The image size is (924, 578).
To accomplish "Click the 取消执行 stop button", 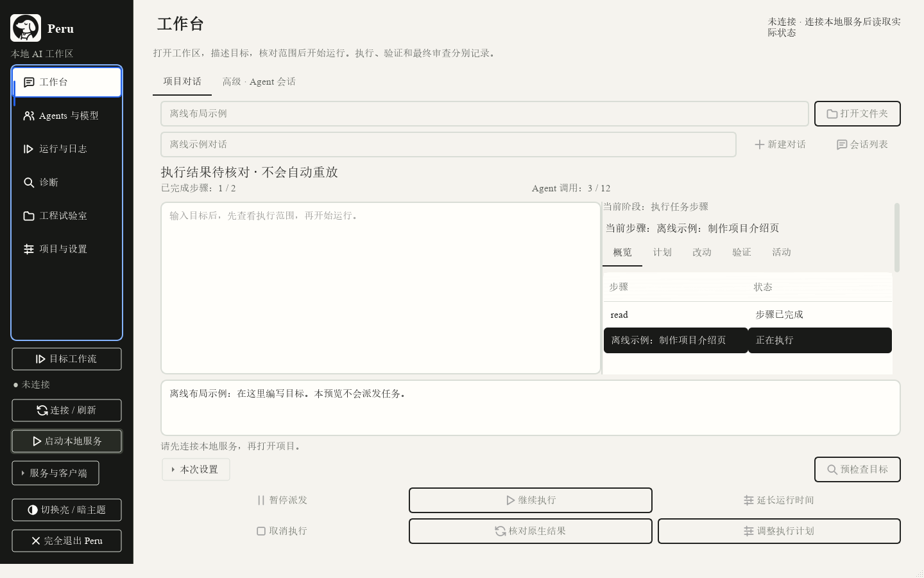I will tap(282, 531).
